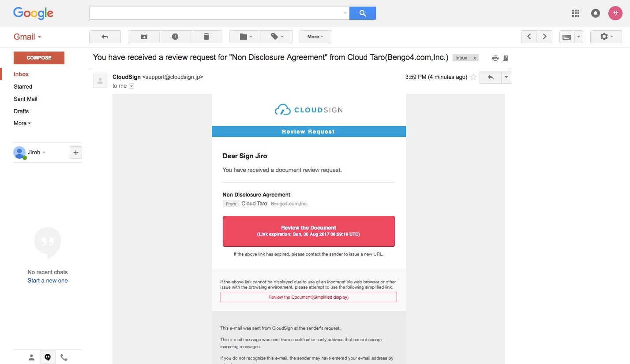Delete this email with trash icon

coord(206,37)
